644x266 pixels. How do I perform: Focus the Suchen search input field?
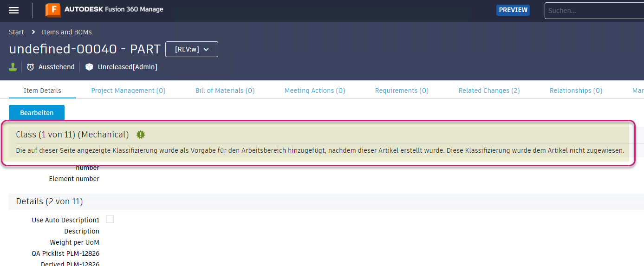pos(594,10)
